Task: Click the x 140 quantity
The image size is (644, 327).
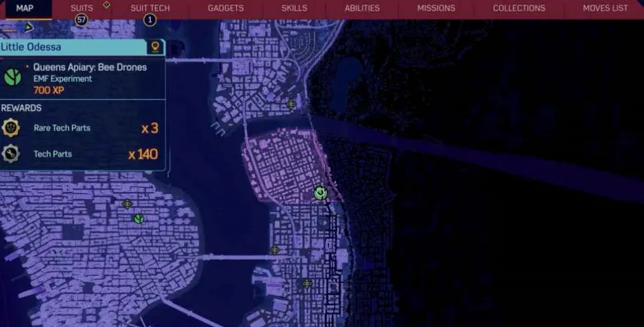Action: [143, 154]
